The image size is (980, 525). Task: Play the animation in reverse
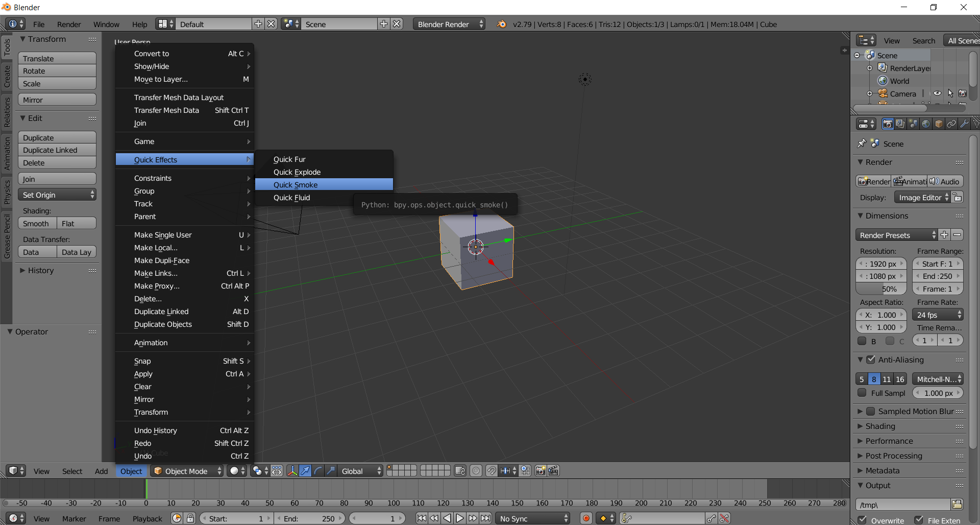447,518
